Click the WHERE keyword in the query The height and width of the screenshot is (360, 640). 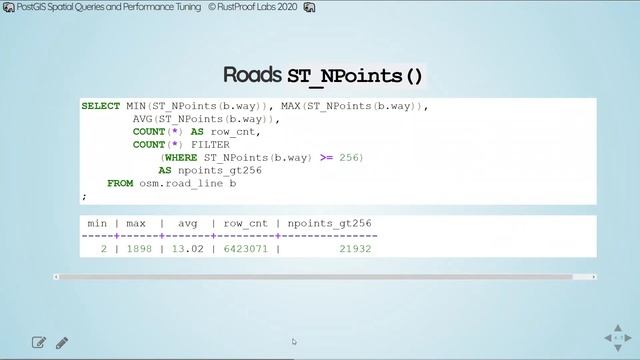(181, 158)
